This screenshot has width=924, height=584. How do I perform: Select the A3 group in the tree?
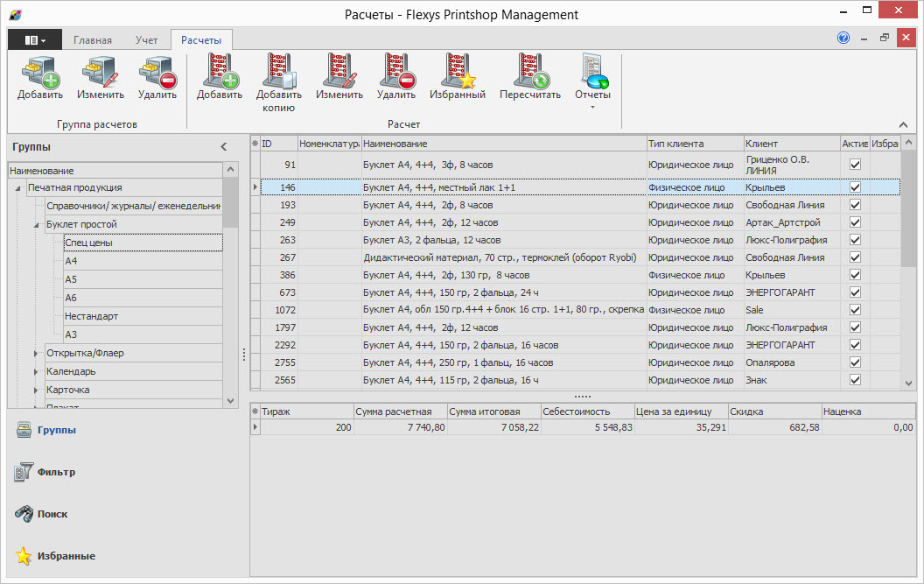[143, 334]
